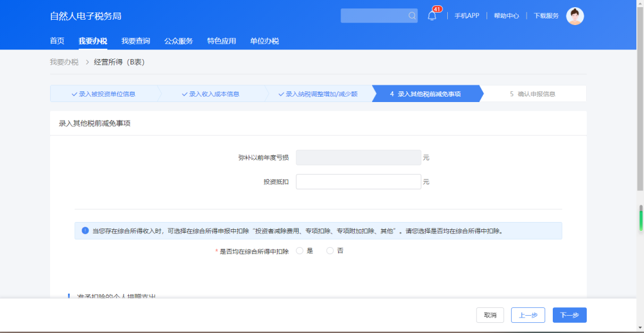644x333 pixels.
Task: Go to step 录入被投资单位信息
Action: pos(103,94)
